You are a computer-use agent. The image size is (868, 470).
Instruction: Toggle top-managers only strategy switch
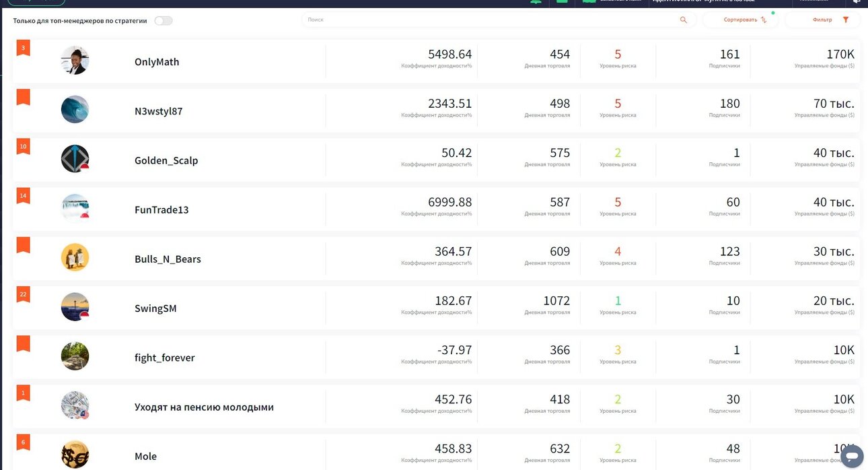pyautogui.click(x=164, y=21)
